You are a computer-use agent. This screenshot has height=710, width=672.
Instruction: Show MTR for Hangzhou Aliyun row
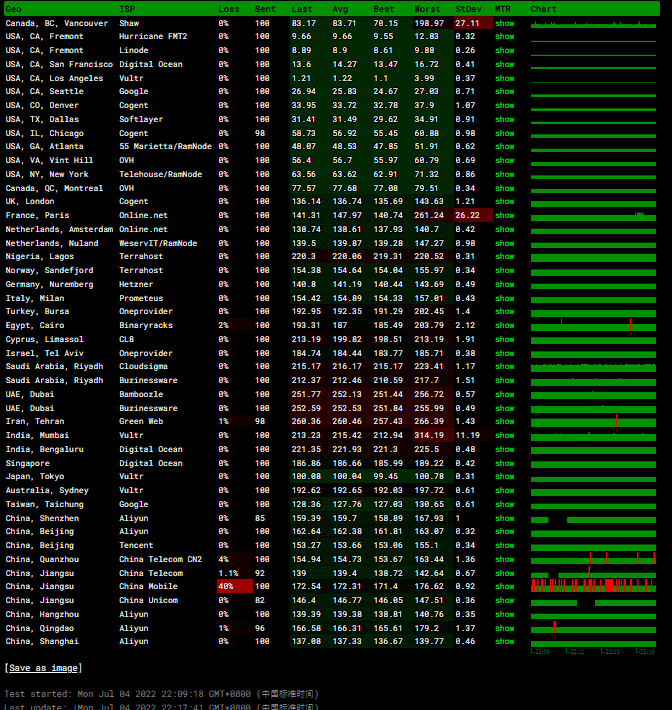coord(504,614)
